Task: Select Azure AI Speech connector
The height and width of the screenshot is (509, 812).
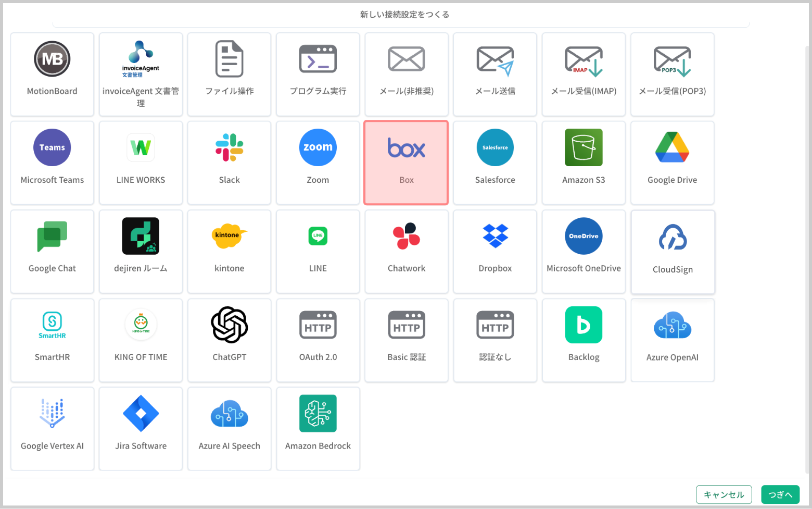Action: (230, 429)
